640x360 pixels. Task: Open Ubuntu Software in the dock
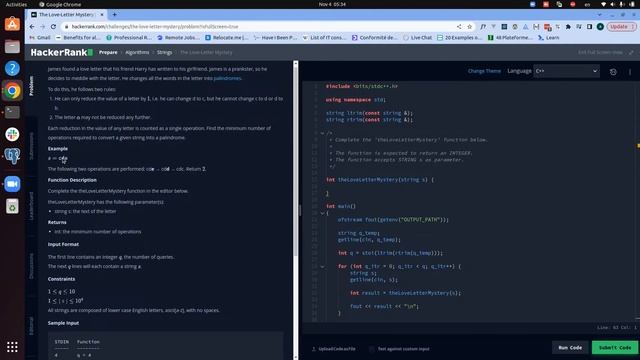[12, 24]
